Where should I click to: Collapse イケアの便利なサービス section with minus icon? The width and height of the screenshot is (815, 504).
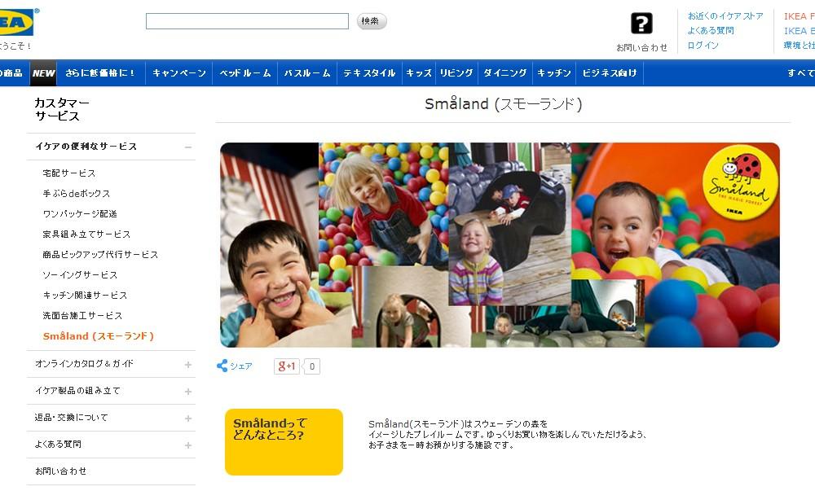click(x=188, y=147)
